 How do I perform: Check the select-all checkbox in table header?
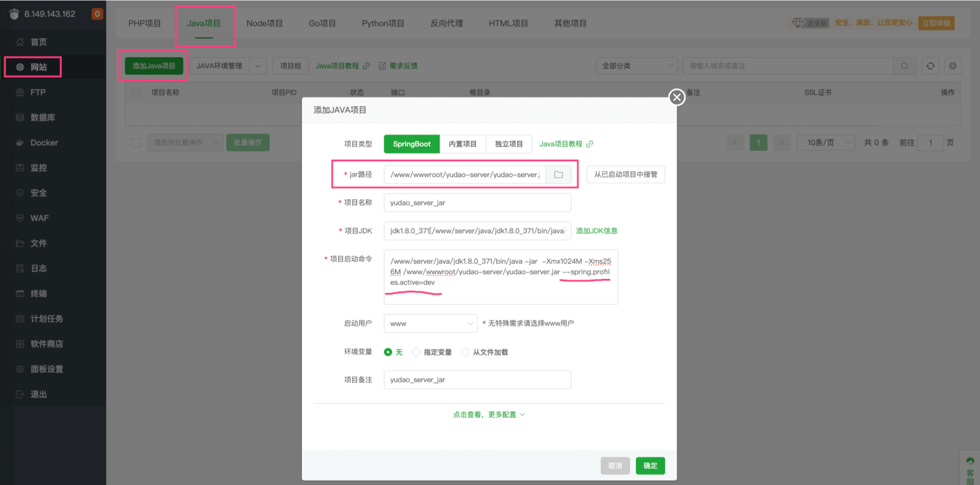coord(136,93)
